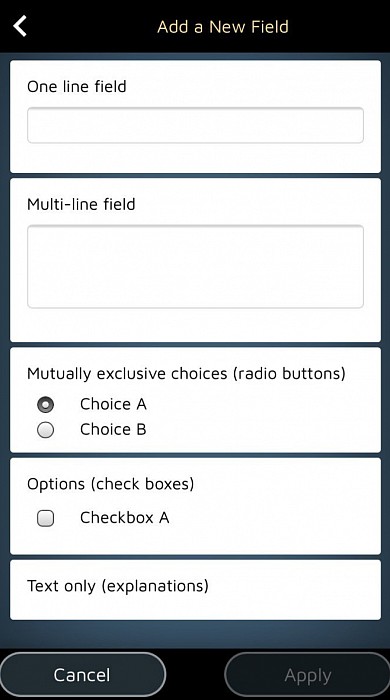Screen dimensions: 390x700
Task: Pick the 'Mutually exclusive choices (radio buttons)' heading
Action: 187,374
